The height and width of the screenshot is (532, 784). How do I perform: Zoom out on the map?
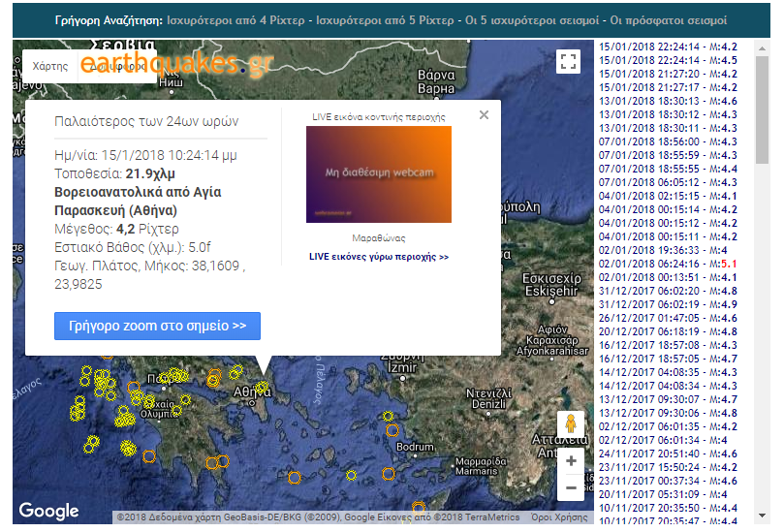coord(571,487)
